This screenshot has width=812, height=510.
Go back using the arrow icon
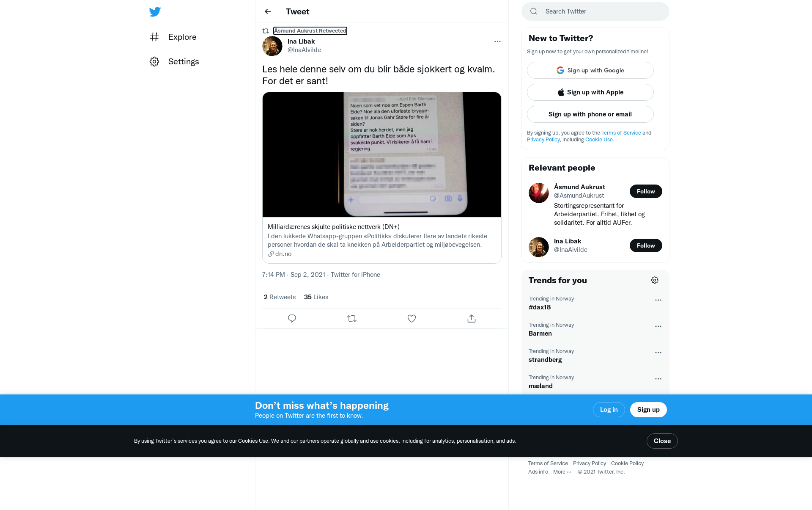(x=268, y=11)
